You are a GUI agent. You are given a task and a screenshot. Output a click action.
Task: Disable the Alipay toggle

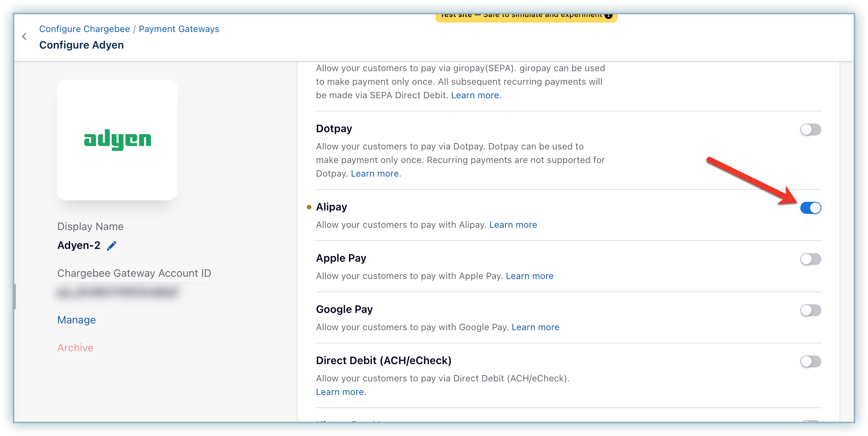click(810, 208)
